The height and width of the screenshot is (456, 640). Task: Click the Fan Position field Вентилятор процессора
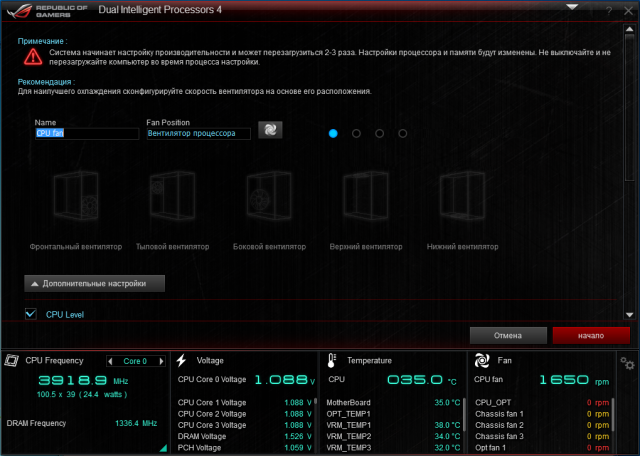tap(198, 133)
